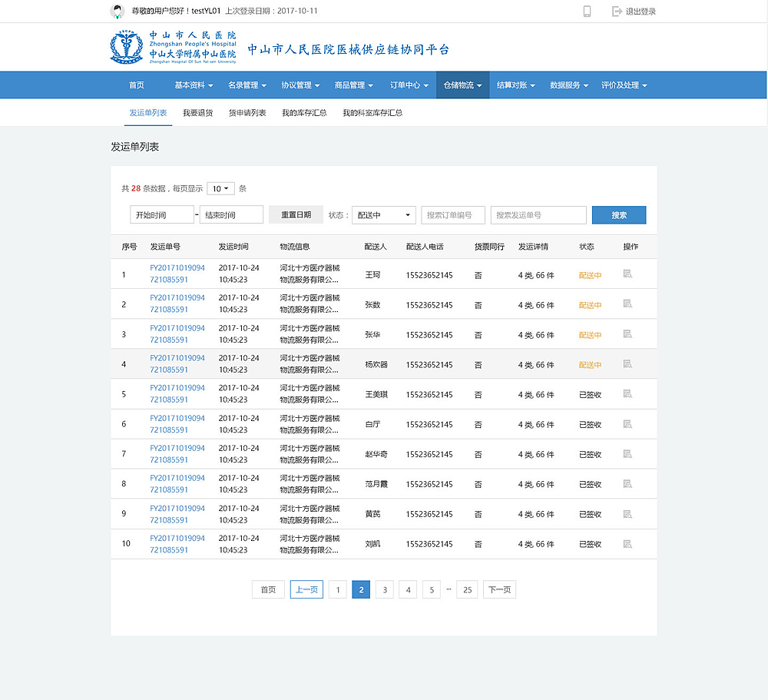This screenshot has height=700, width=768.
Task: Open detail icon for row 10 刘凯
Action: (x=627, y=544)
